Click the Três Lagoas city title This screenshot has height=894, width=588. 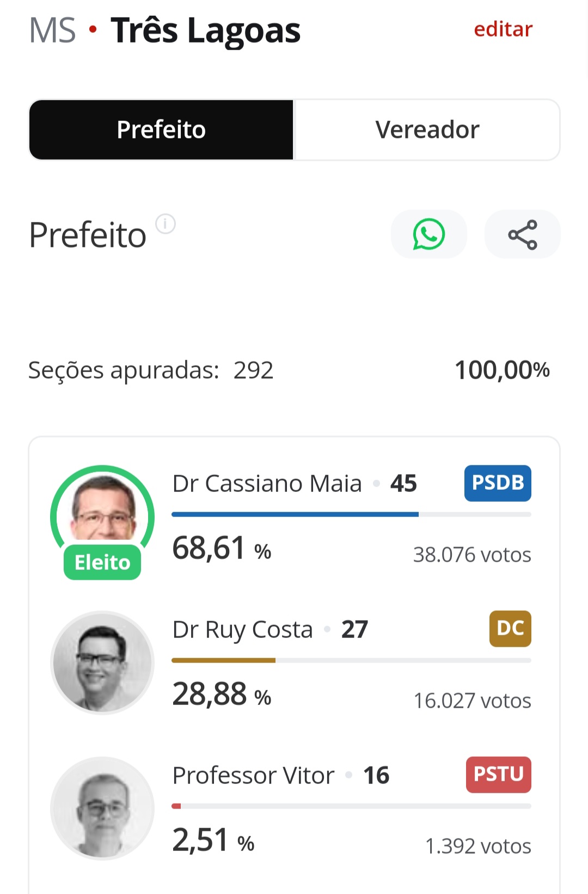[206, 30]
